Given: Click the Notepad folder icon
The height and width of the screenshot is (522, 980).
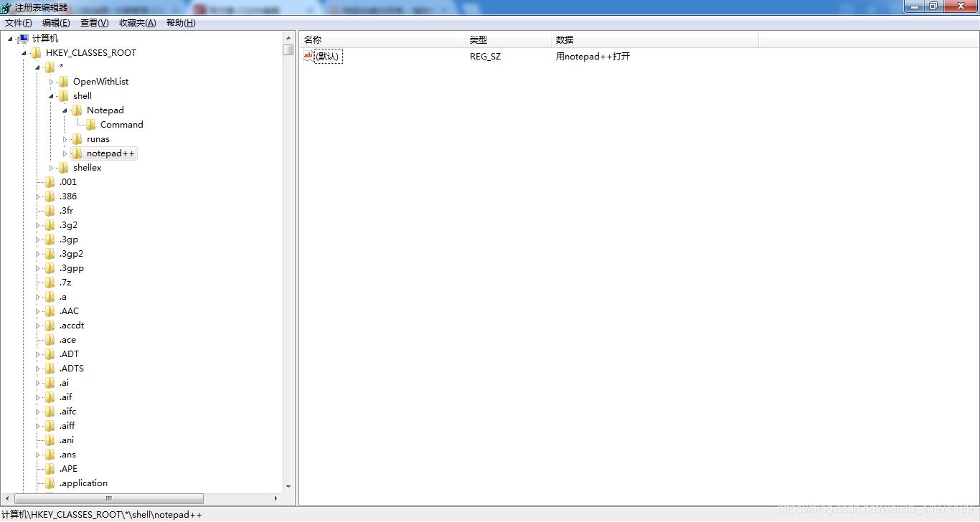Looking at the screenshot, I should coord(76,110).
